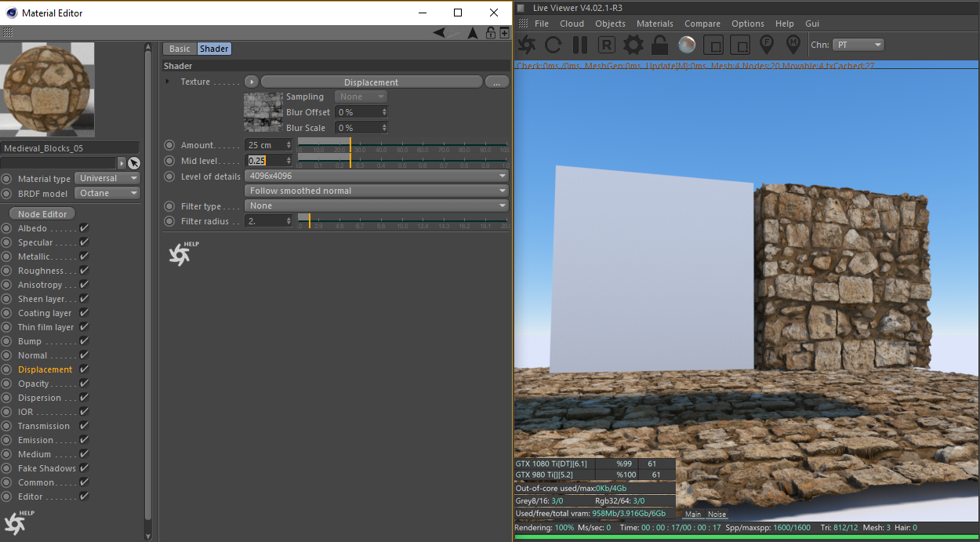Click the Displacement texture button

371,82
